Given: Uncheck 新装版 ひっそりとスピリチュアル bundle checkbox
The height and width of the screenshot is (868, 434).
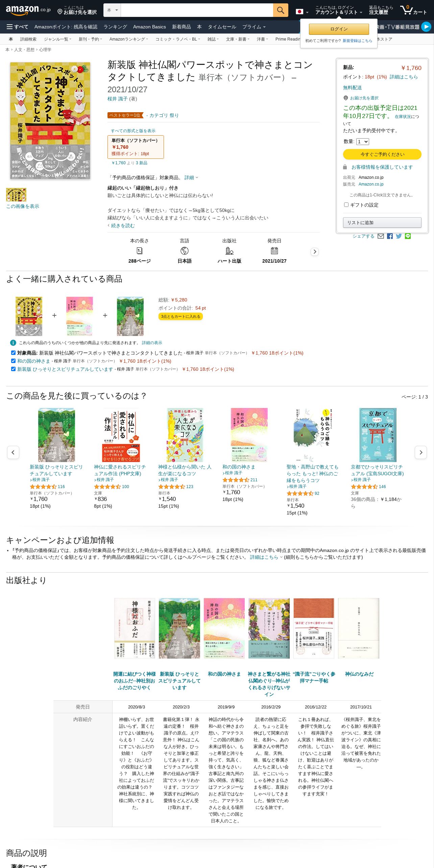Looking at the screenshot, I should (13, 369).
